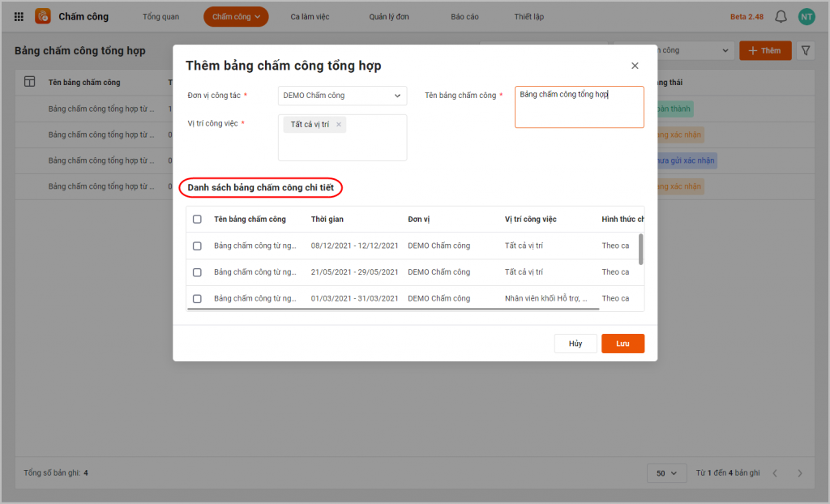Open the filter funnel icon
This screenshot has width=830, height=504.
pyautogui.click(x=806, y=50)
